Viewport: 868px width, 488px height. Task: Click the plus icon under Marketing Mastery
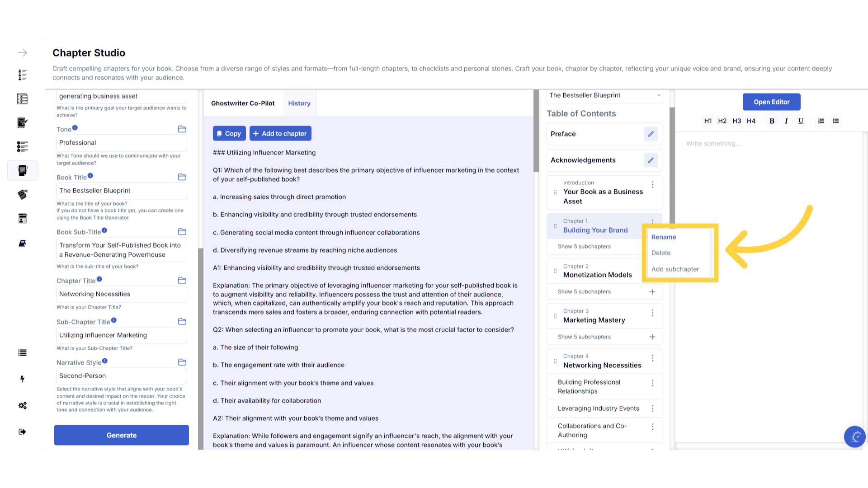click(x=652, y=337)
